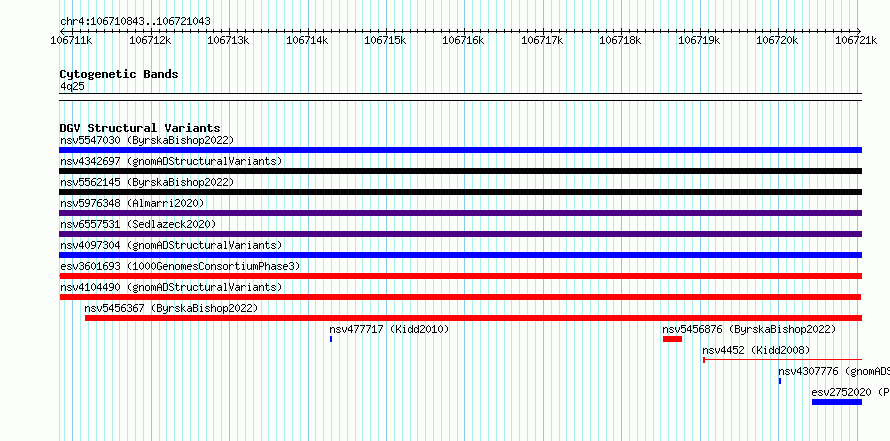The height and width of the screenshot is (441, 890).
Task: Select the thin red nsv4452 line
Action: click(x=782, y=360)
